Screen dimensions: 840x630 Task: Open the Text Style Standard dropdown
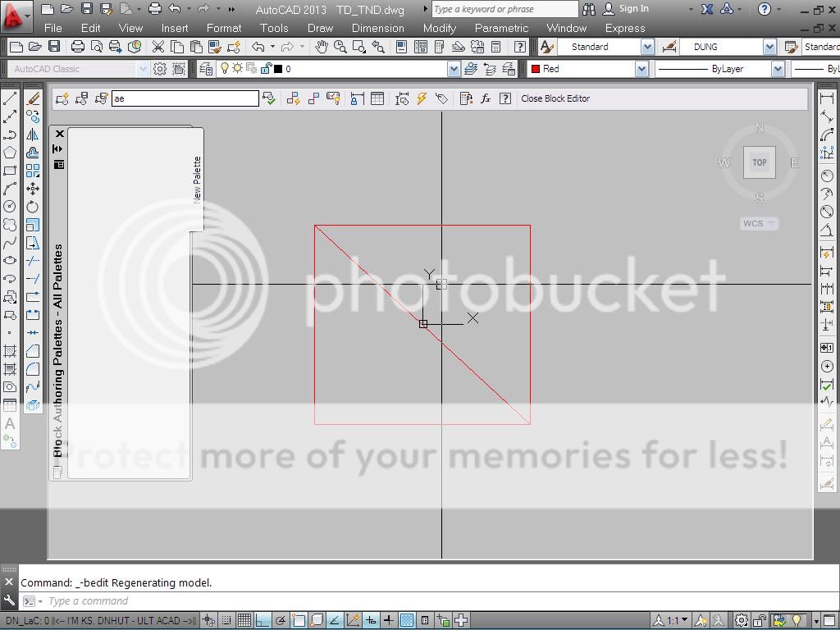coord(647,47)
